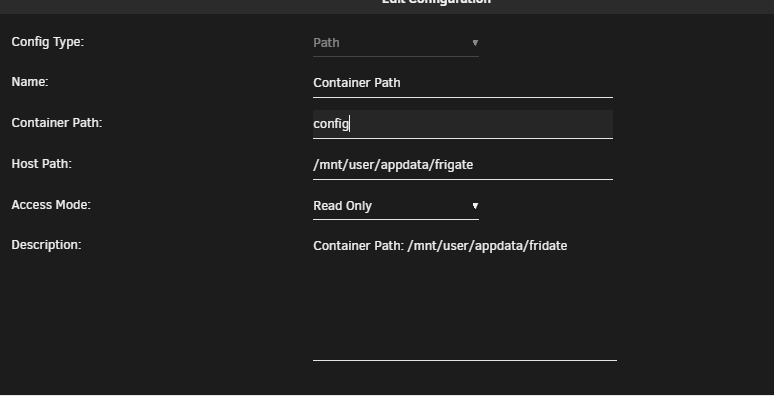Click the Host Path field with /mnt/user/appdata/frigate
Image resolution: width=774 pixels, height=396 pixels.
coord(463,165)
